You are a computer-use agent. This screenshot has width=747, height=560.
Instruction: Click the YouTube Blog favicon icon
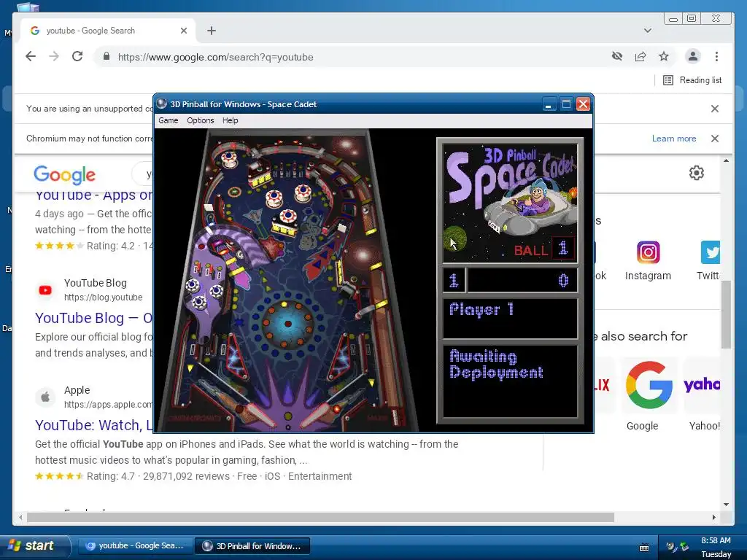pyautogui.click(x=45, y=290)
